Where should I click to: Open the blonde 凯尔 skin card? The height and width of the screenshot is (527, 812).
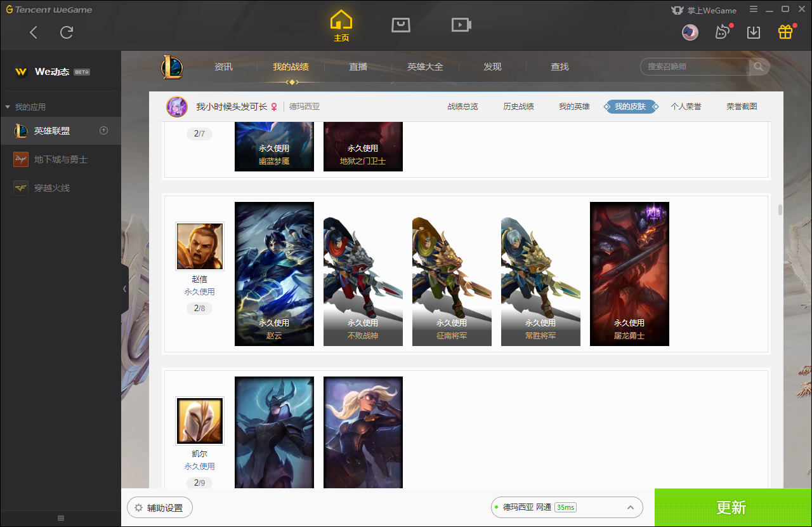click(x=363, y=432)
